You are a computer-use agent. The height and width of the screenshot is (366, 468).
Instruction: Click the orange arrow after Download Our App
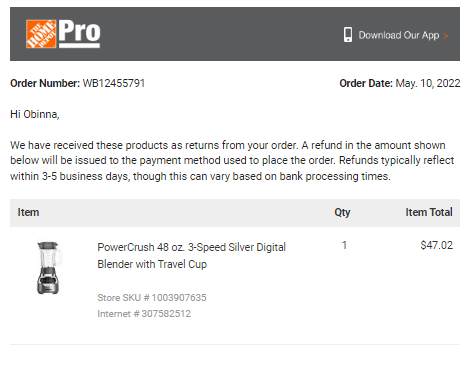click(446, 36)
